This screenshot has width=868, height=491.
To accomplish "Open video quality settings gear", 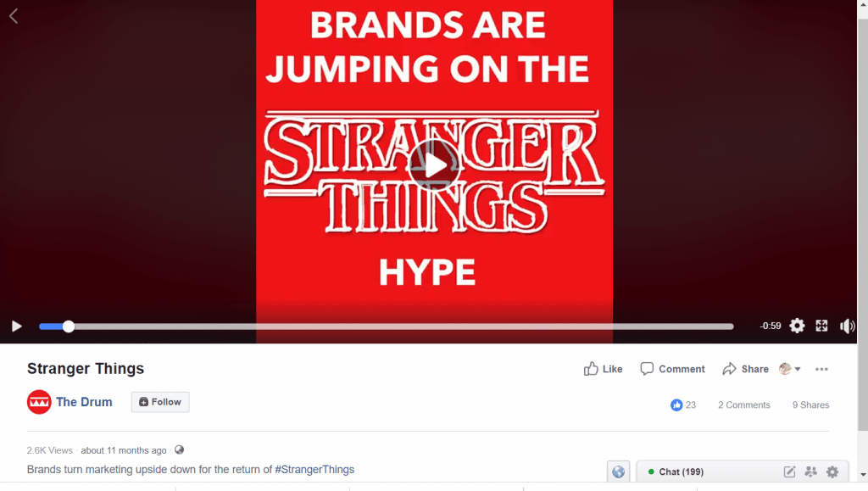I will pyautogui.click(x=797, y=326).
